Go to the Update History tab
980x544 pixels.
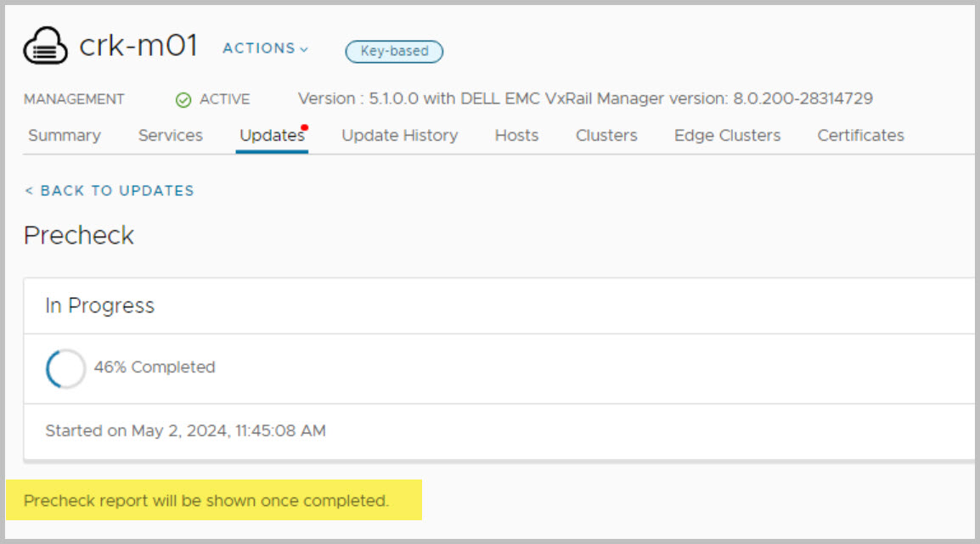399,136
